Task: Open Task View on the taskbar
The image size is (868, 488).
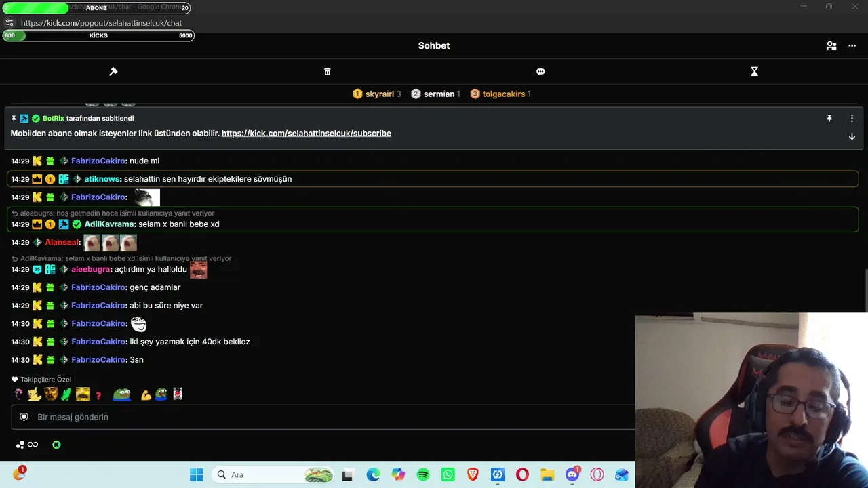Action: coord(347,474)
